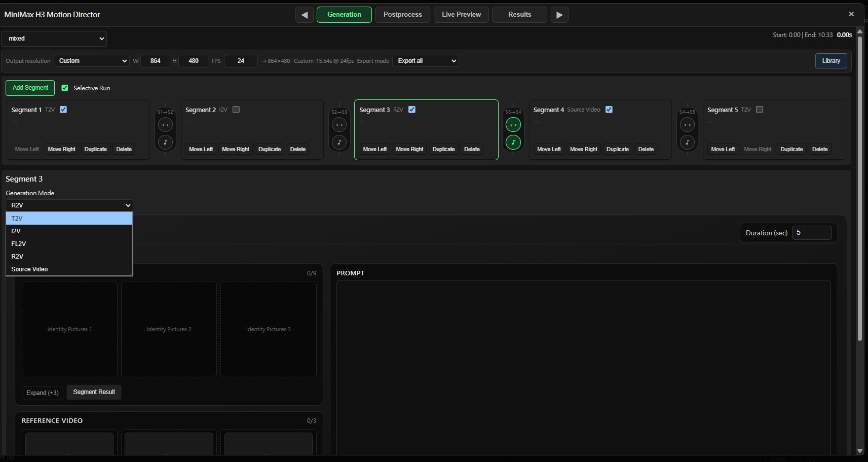
Task: Toggle S4→S5 audio note icon
Action: [x=687, y=142]
